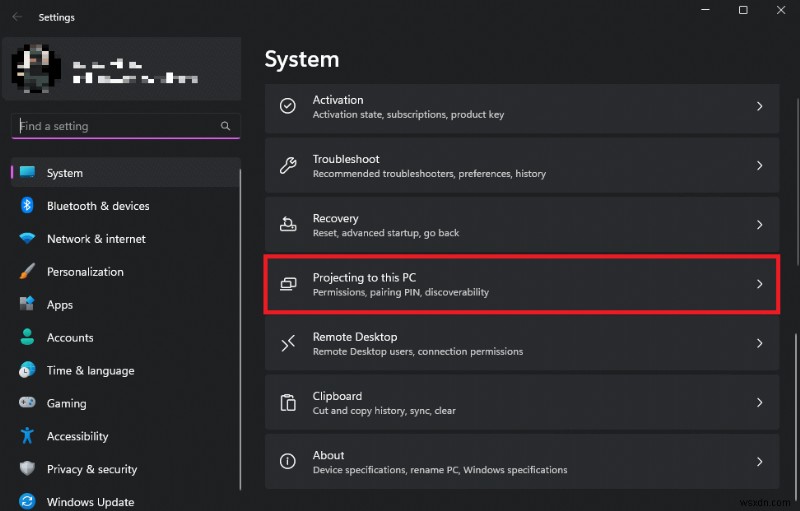Click the sidebar vertical scrollbar

(x=240, y=329)
